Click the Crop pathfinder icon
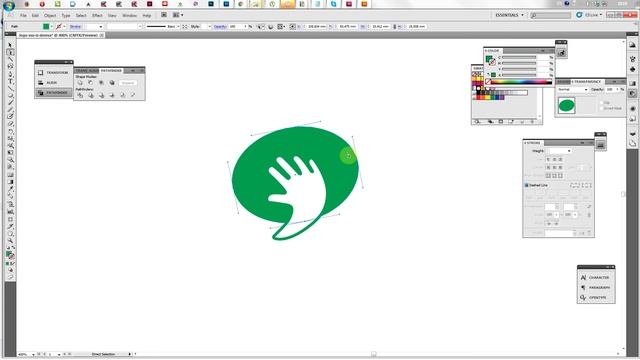The width and height of the screenshot is (640, 360). click(x=112, y=95)
